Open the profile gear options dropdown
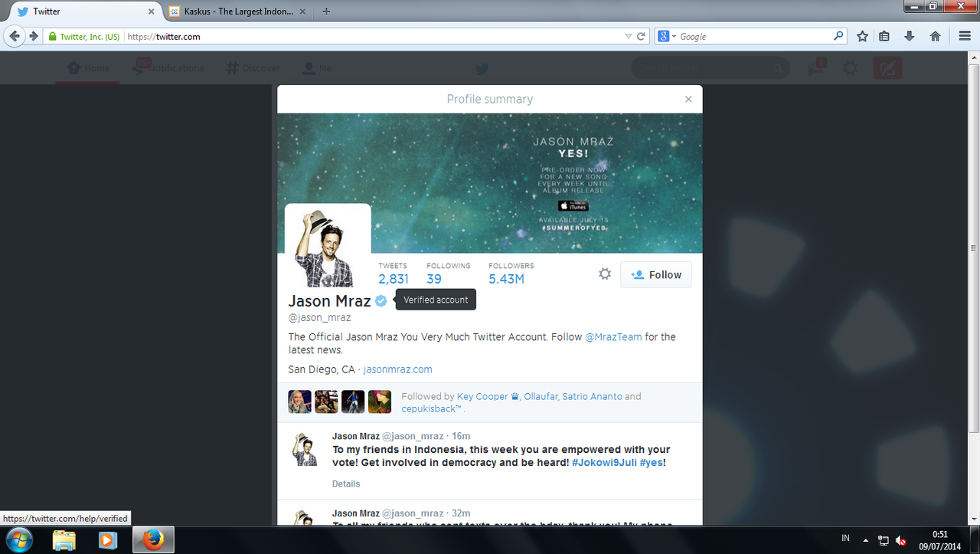 [x=605, y=274]
